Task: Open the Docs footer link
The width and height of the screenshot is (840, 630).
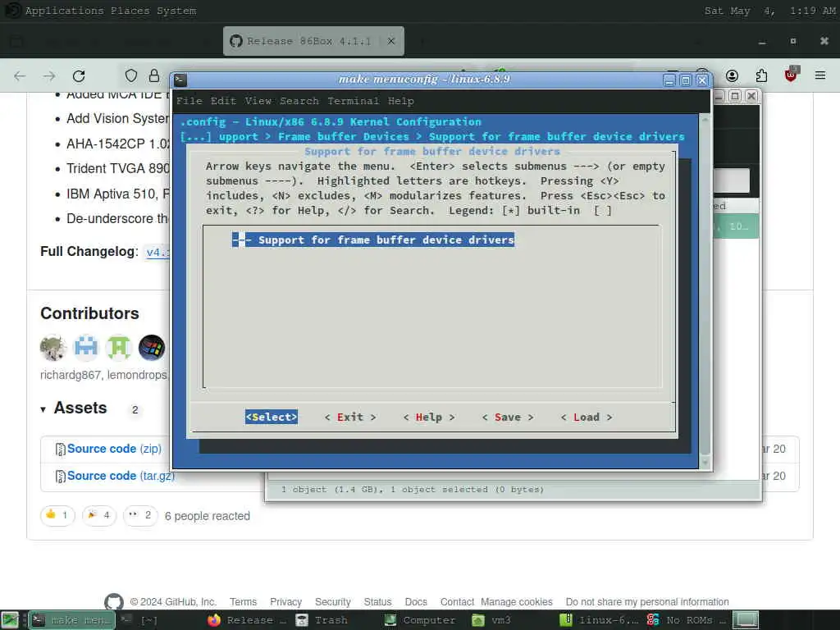Action: 416,601
